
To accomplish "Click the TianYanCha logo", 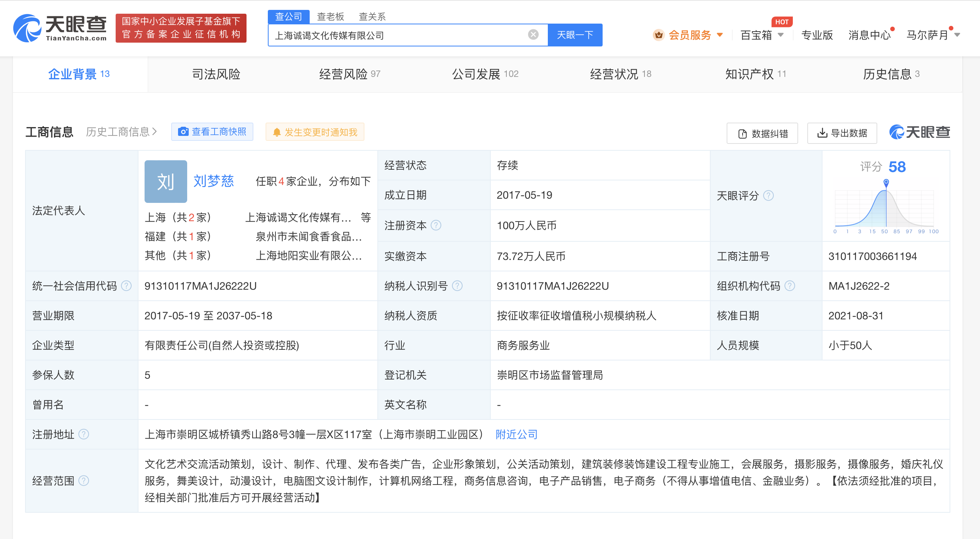I will pyautogui.click(x=60, y=28).
